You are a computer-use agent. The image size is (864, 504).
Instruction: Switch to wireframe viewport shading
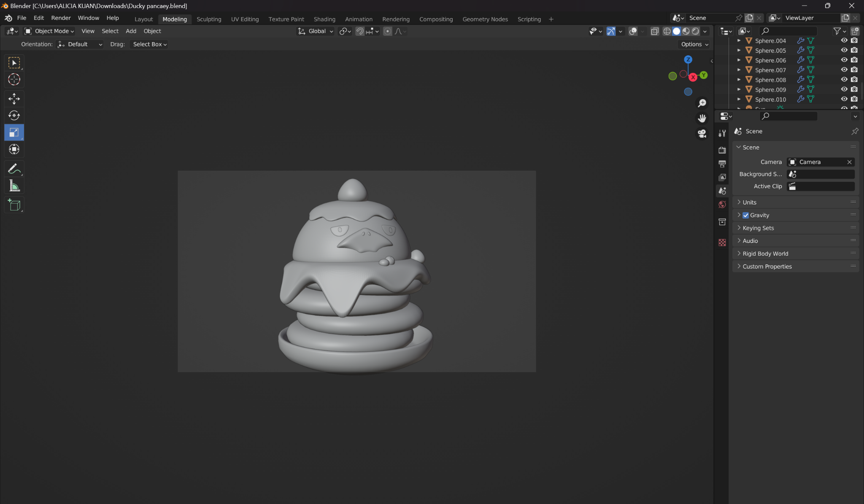667,31
